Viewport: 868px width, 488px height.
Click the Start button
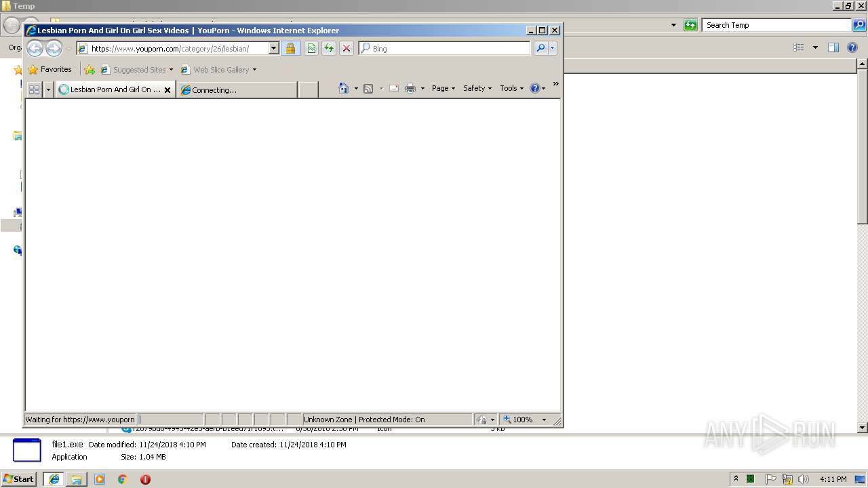18,479
